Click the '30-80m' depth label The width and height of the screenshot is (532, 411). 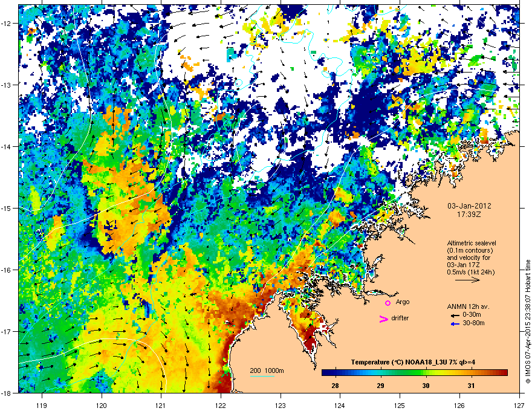coord(473,323)
